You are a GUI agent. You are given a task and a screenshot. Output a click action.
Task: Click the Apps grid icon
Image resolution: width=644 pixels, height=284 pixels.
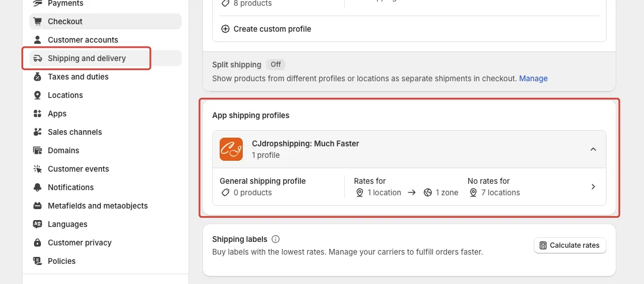coord(37,113)
